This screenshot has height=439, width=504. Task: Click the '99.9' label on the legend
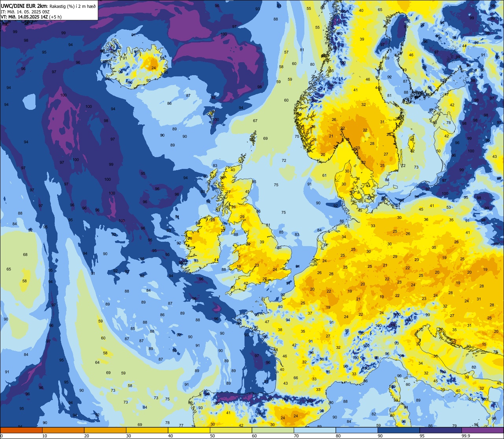[466, 436]
